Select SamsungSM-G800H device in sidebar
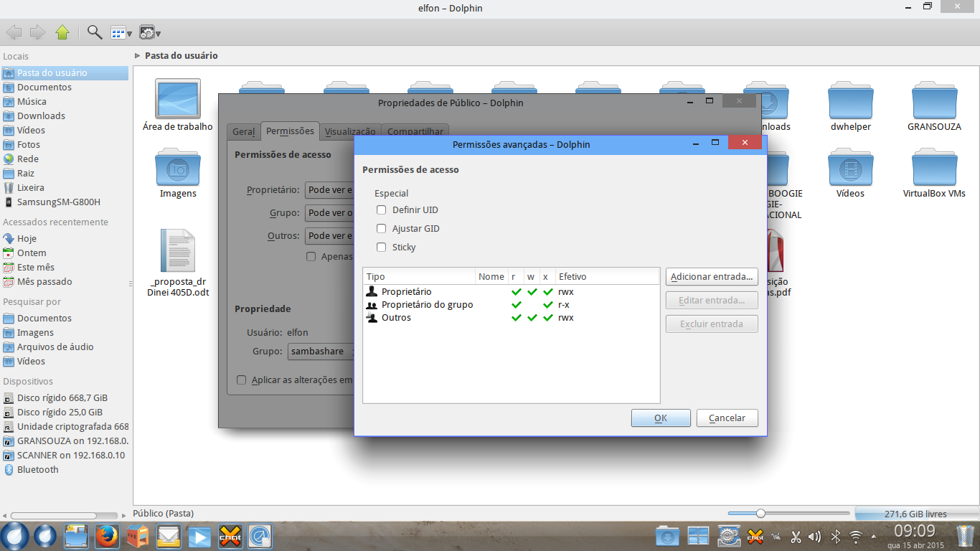 [59, 202]
